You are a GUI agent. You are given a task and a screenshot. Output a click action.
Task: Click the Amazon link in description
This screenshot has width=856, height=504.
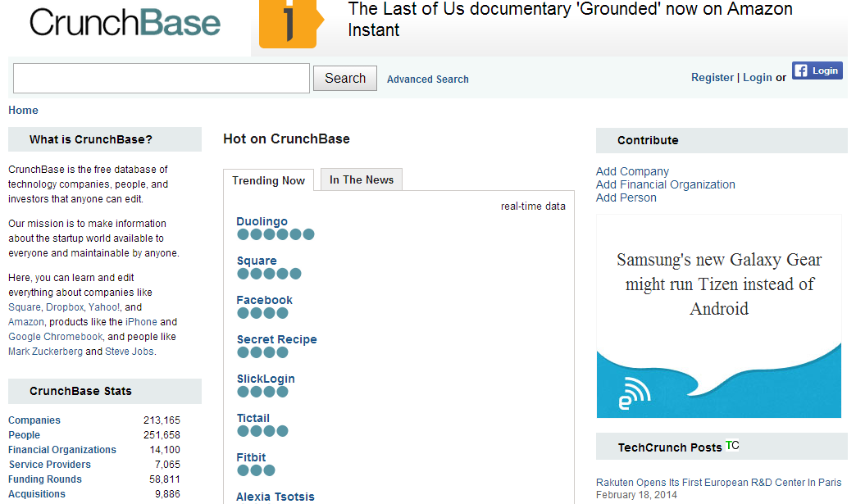[x=25, y=322]
